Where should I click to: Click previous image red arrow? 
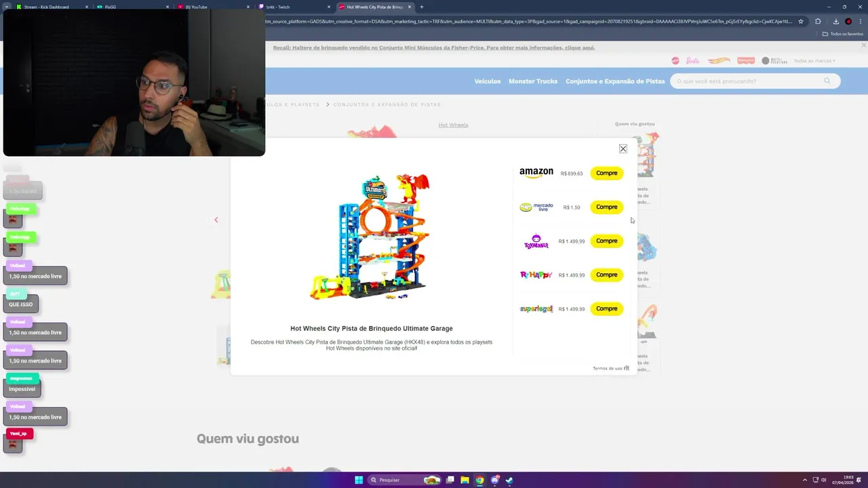(216, 220)
